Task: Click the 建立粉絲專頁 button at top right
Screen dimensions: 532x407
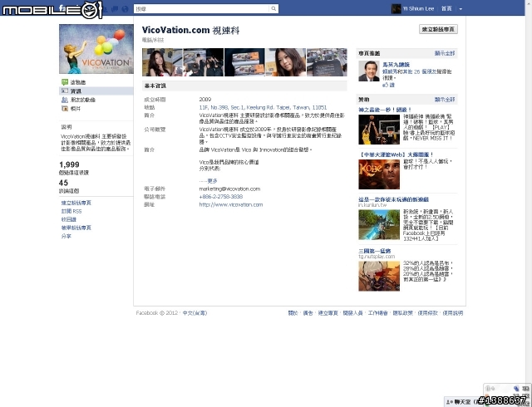Action: (x=438, y=29)
